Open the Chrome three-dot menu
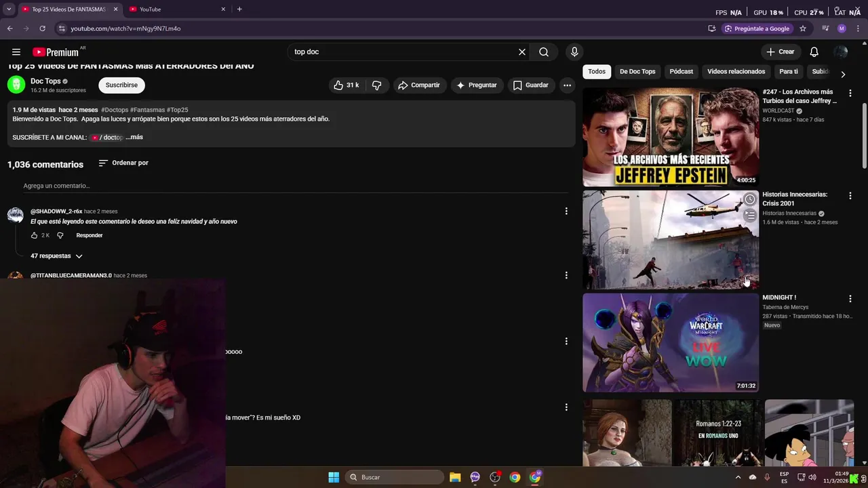This screenshot has height=488, width=868. tap(859, 28)
